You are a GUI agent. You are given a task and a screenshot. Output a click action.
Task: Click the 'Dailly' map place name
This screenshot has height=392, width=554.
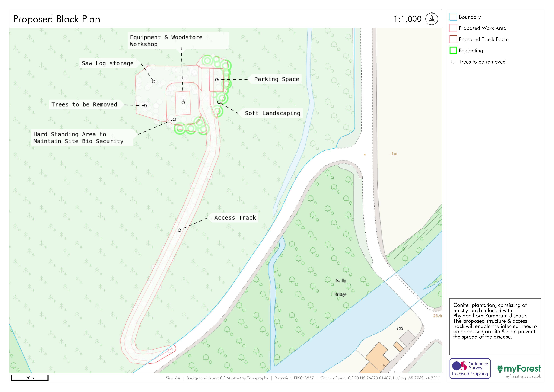[x=341, y=281]
